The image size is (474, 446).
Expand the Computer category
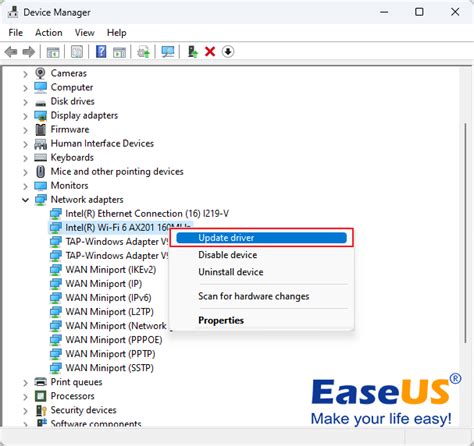coord(25,88)
